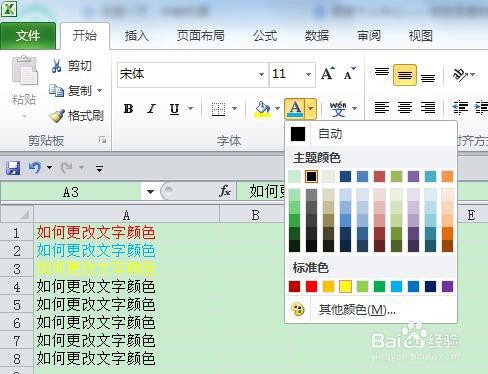Click the Excel application icon

pos(9,9)
